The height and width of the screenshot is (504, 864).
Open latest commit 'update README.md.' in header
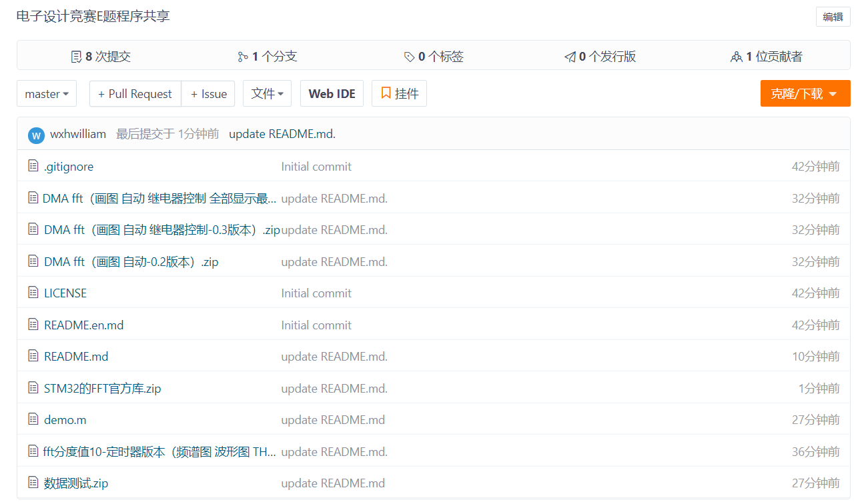[282, 134]
